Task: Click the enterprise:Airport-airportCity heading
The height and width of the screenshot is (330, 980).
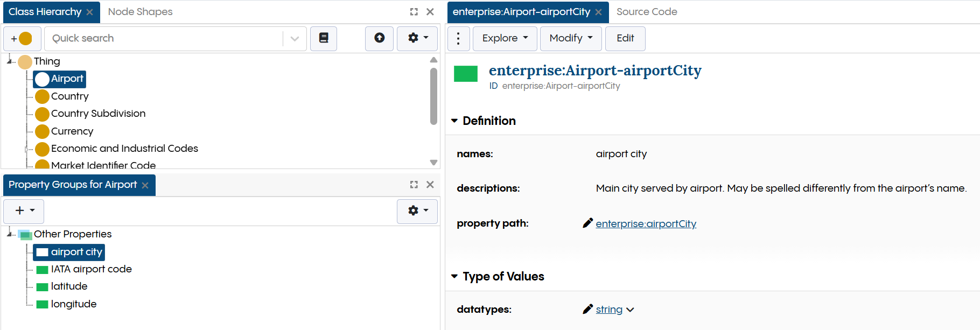Action: [x=595, y=71]
